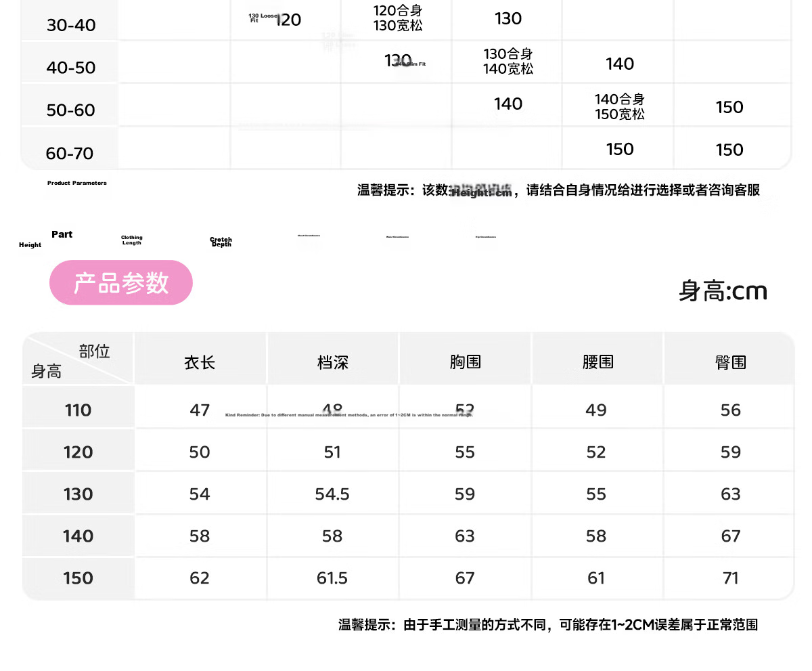Image resolution: width=812 pixels, height=671 pixels.
Task: Click 衣长 value 58 in row 140
Action: [x=200, y=536]
